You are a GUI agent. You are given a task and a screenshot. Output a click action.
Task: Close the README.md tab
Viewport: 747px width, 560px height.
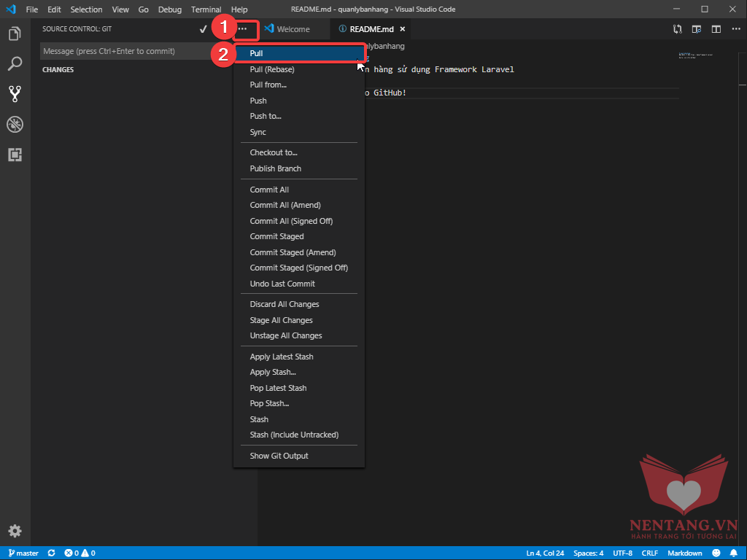point(402,29)
